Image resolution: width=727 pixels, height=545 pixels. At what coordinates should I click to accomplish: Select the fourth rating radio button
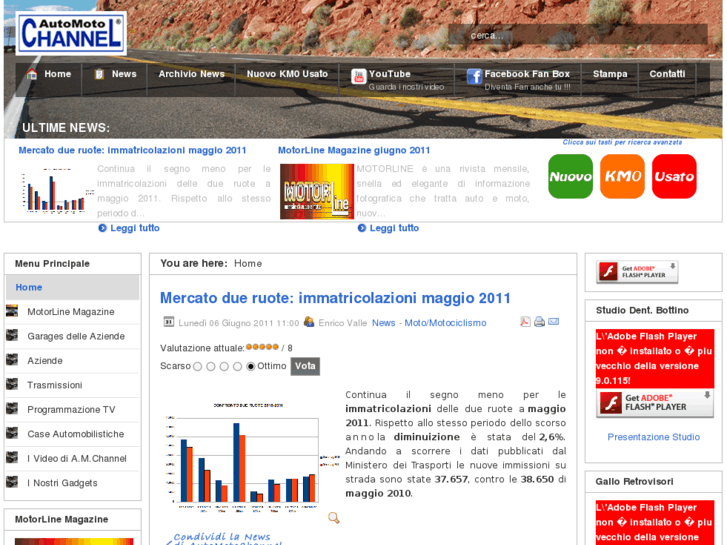(237, 366)
